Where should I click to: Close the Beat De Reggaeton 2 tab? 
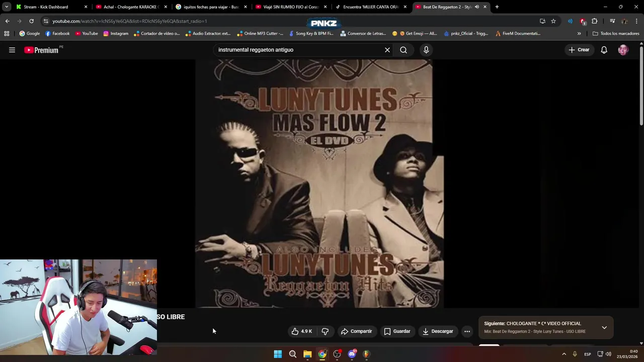pos(485,7)
